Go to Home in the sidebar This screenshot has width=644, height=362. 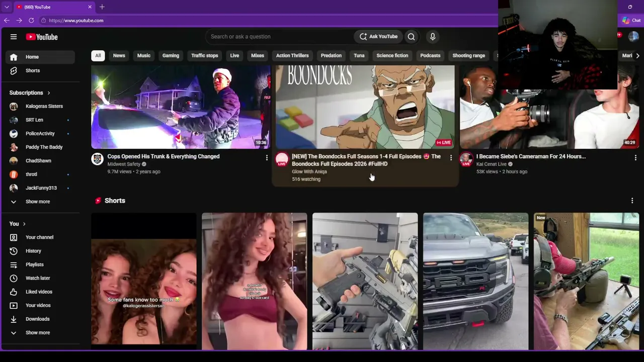pos(40,57)
